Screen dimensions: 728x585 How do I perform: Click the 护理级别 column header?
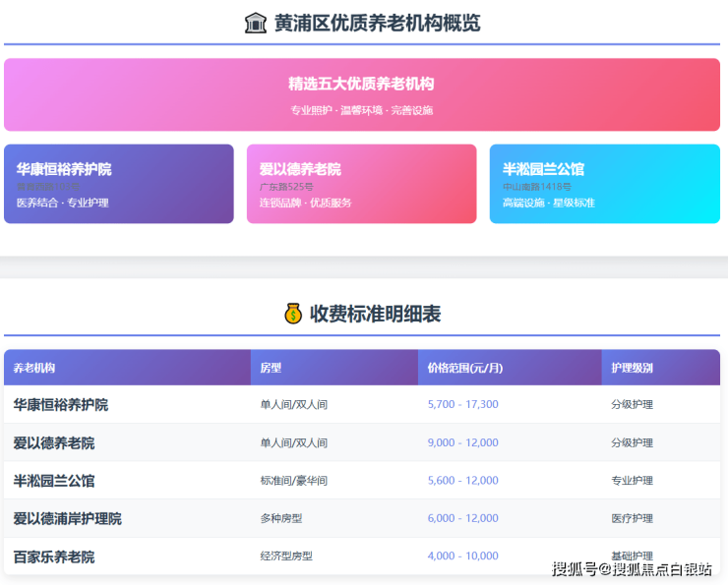pos(632,368)
